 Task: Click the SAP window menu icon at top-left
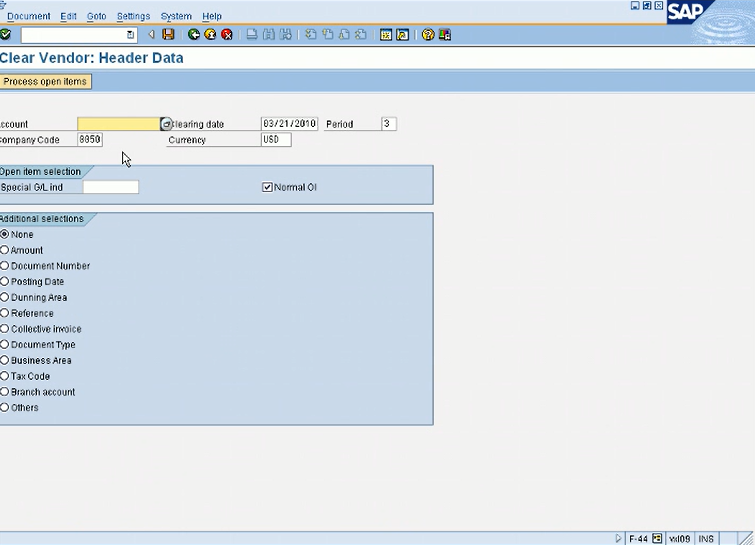point(3,4)
